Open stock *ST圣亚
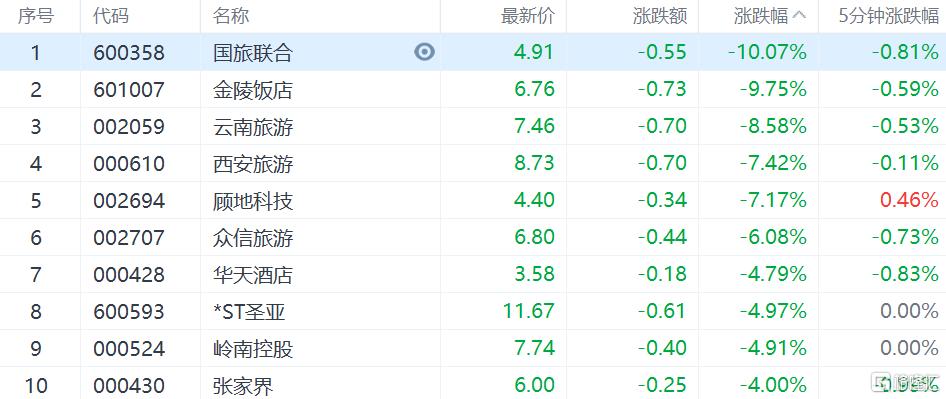This screenshot has width=946, height=399. click(249, 311)
